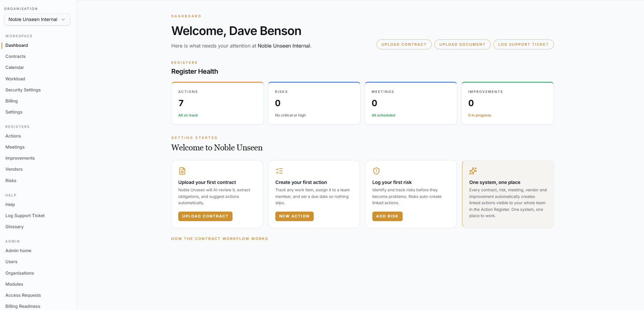This screenshot has height=310, width=644.
Task: Open the Noble Unseen Internal organisation dropdown
Action: 37,20
